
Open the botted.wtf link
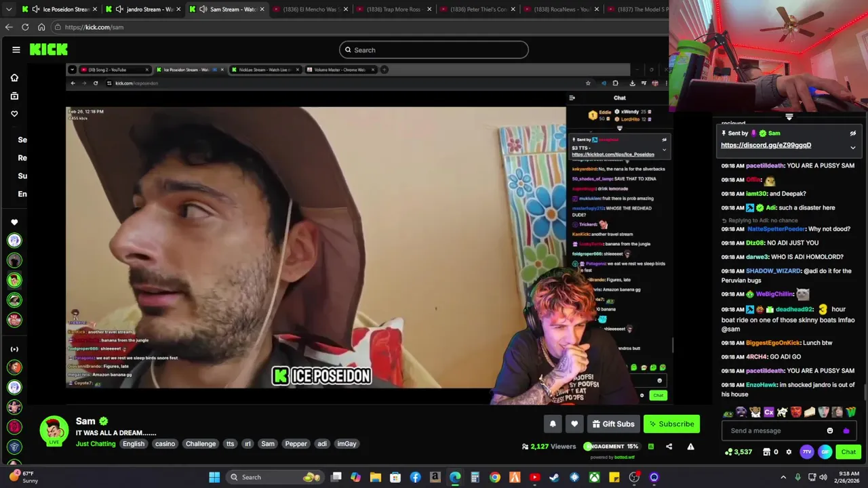[625, 457]
